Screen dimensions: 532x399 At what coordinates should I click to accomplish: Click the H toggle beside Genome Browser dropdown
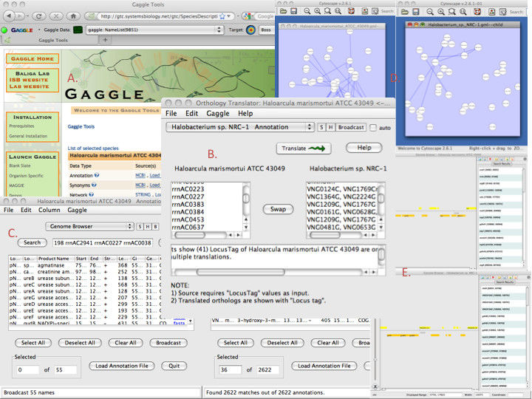148,226
